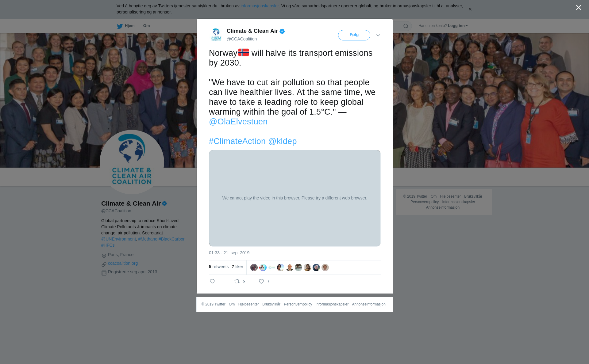Viewport: 589px width, 364px height.
Task: Open the @OlaElvestuen mention link
Action: click(x=238, y=122)
